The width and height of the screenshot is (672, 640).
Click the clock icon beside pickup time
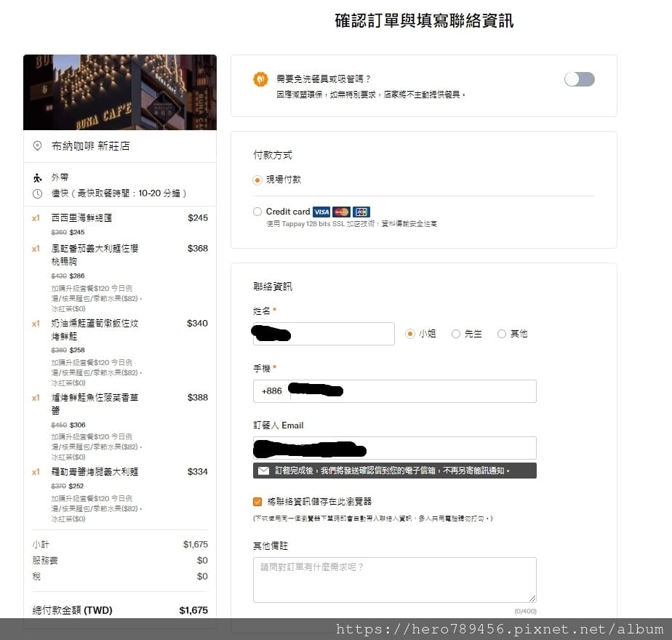tap(37, 193)
